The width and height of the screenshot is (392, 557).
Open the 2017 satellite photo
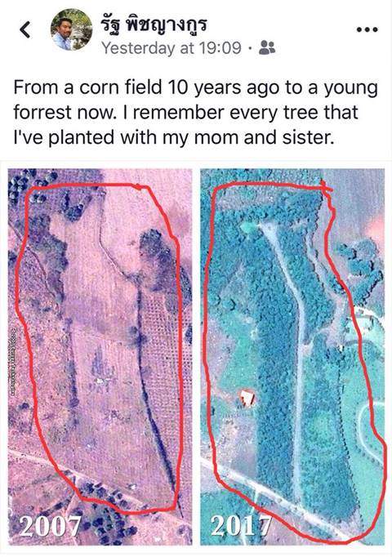point(292,356)
